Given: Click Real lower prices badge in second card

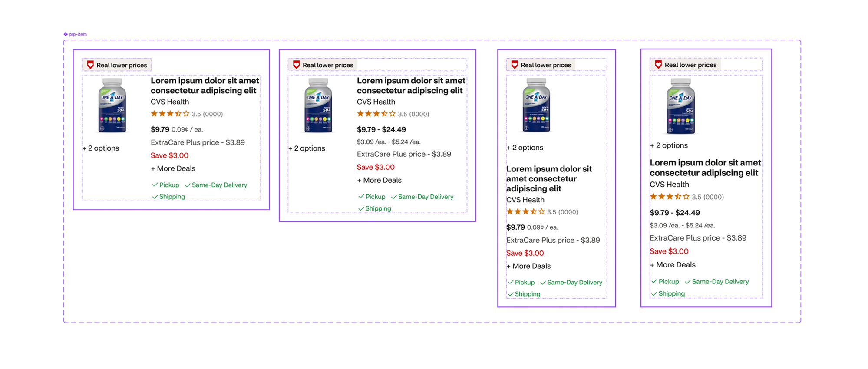Looking at the screenshot, I should [x=323, y=65].
